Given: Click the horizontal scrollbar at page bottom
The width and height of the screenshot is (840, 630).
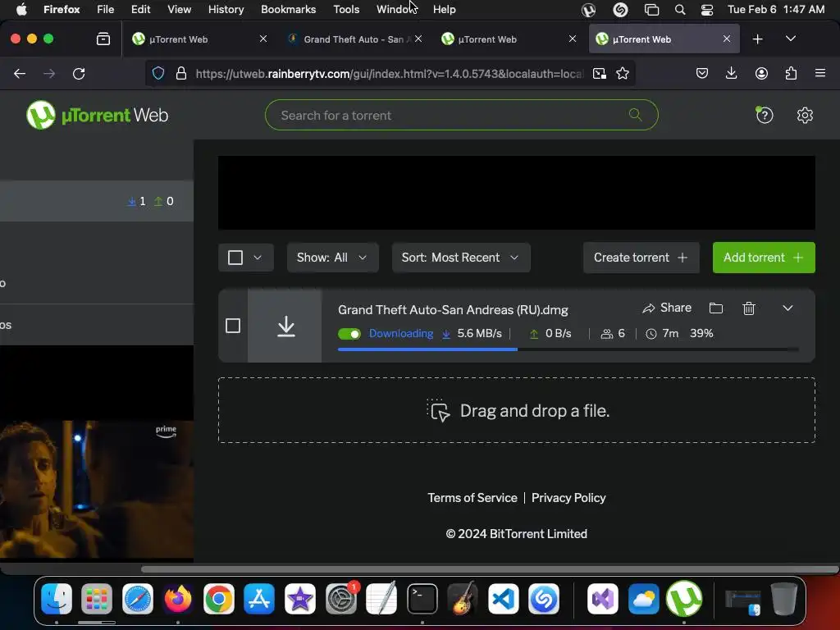Looking at the screenshot, I should click(490, 569).
